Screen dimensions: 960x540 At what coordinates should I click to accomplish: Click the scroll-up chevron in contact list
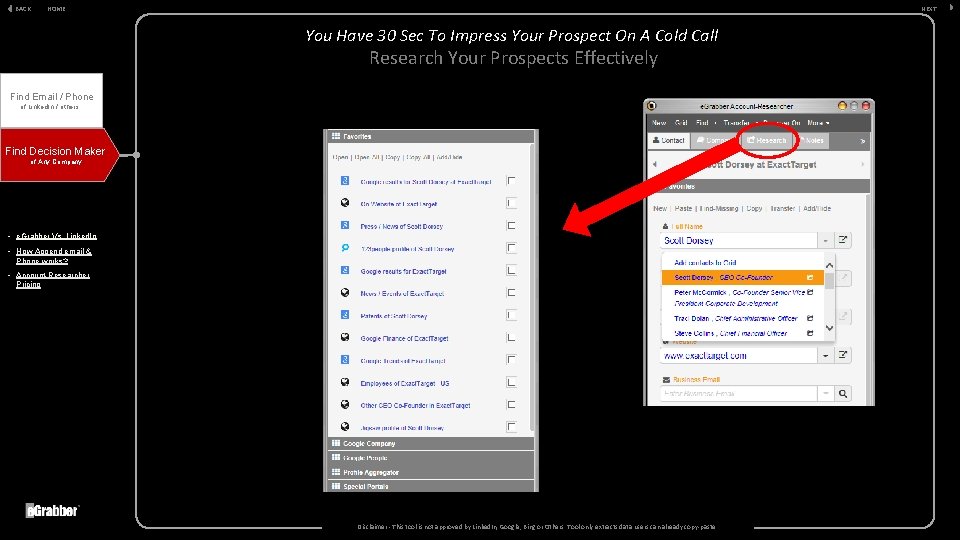829,265
